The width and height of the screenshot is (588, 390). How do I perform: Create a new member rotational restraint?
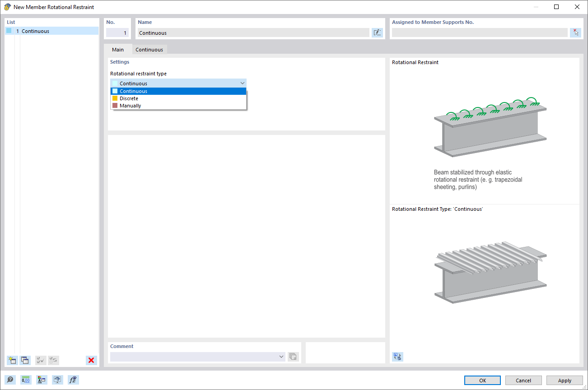[12, 360]
